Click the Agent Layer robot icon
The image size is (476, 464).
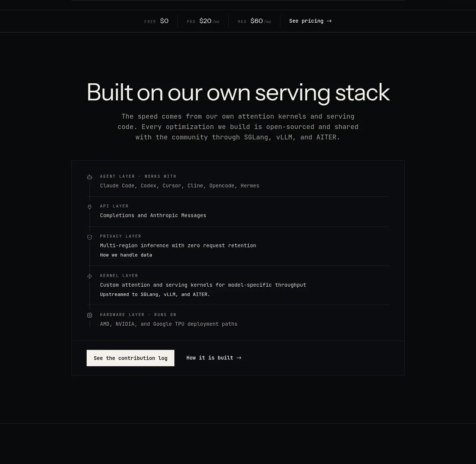click(x=90, y=177)
